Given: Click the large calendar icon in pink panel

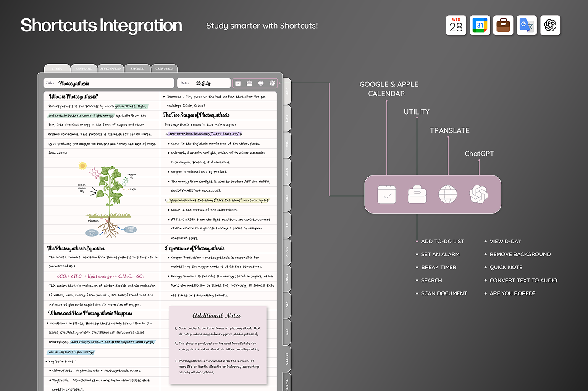Looking at the screenshot, I should 386,195.
